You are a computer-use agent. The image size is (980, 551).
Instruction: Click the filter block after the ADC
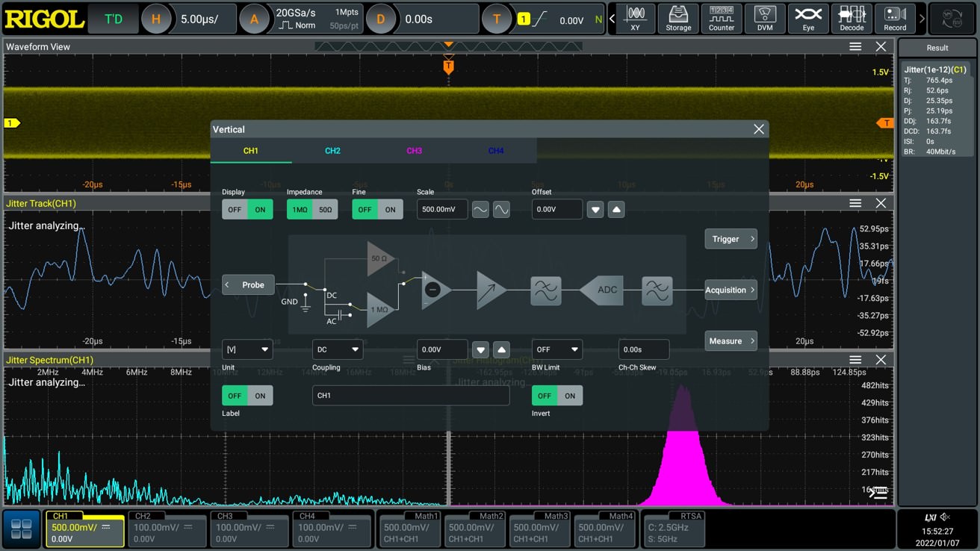pos(657,290)
